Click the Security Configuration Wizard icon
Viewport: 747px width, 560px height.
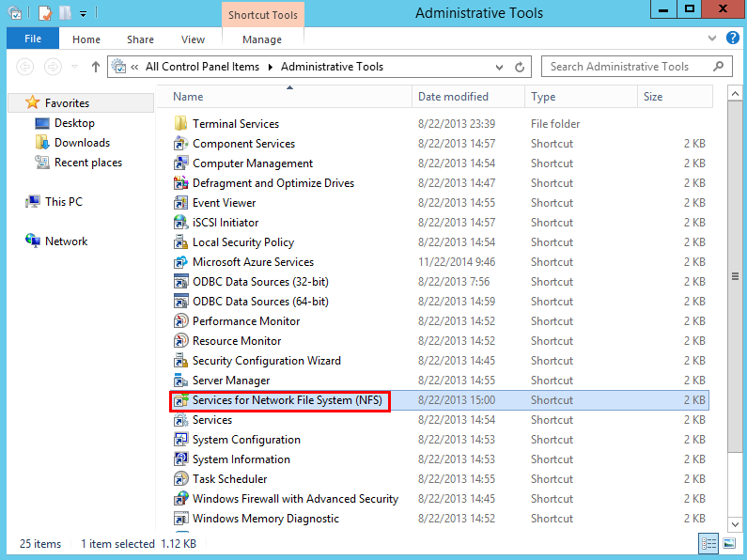(180, 361)
